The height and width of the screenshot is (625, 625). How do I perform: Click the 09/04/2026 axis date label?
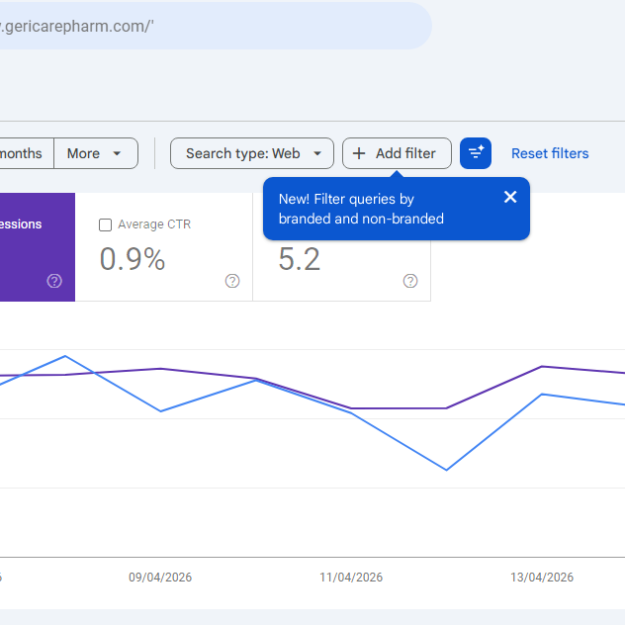(160, 577)
